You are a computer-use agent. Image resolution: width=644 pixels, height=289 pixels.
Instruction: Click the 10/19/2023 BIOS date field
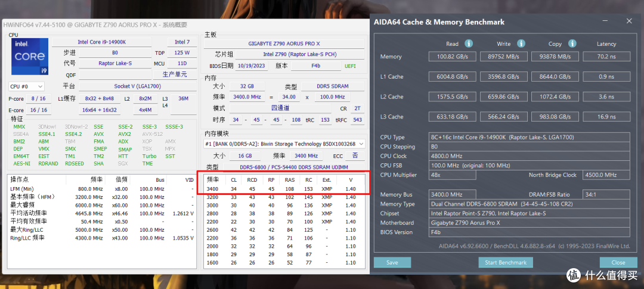click(251, 66)
